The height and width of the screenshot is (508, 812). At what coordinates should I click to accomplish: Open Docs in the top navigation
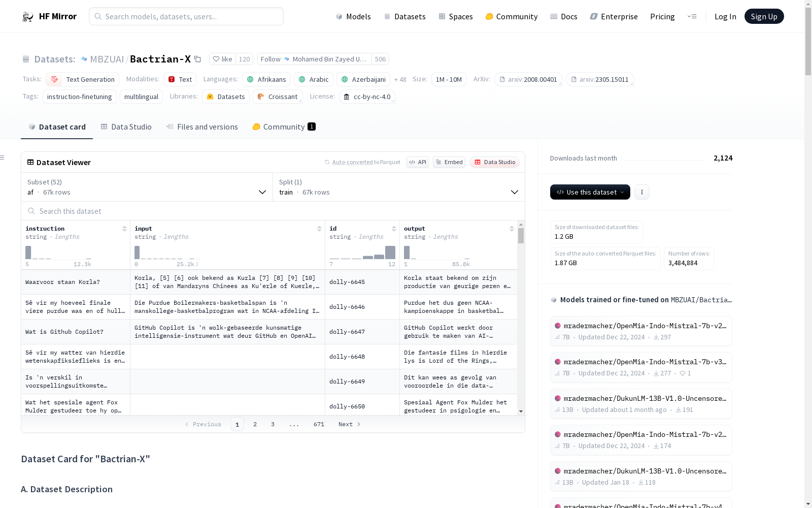click(x=564, y=16)
